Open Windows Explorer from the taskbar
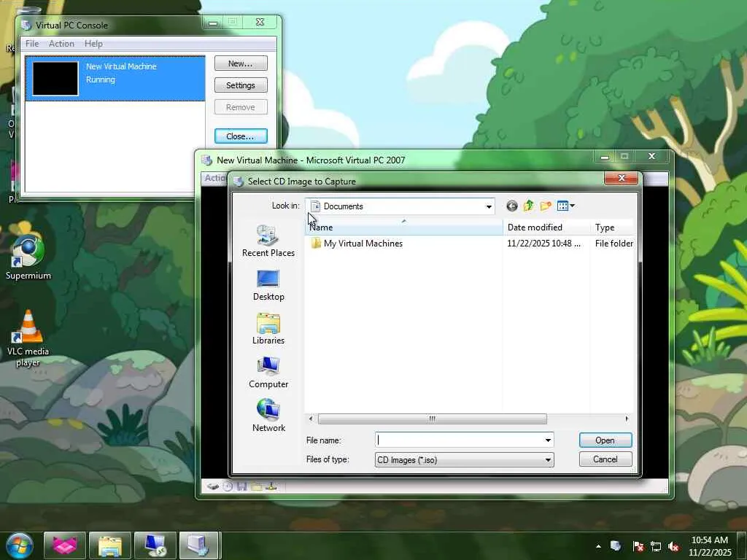 click(x=110, y=545)
